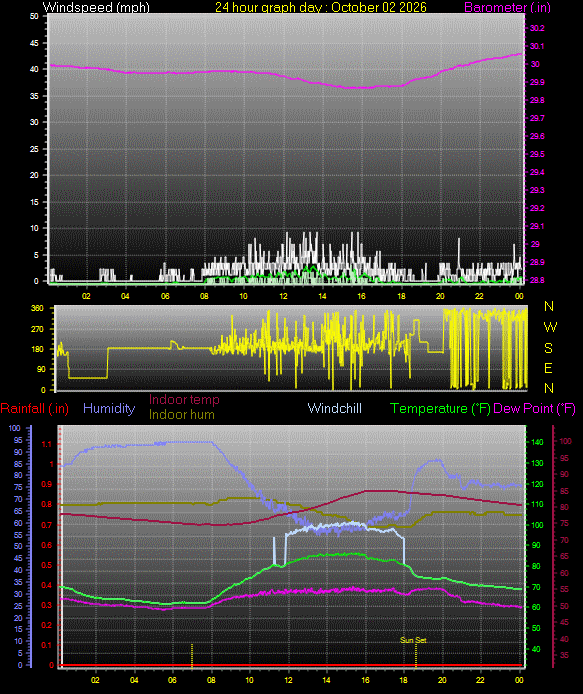
Task: Click the 20 mph windspeed axis value
Action: (x=34, y=175)
